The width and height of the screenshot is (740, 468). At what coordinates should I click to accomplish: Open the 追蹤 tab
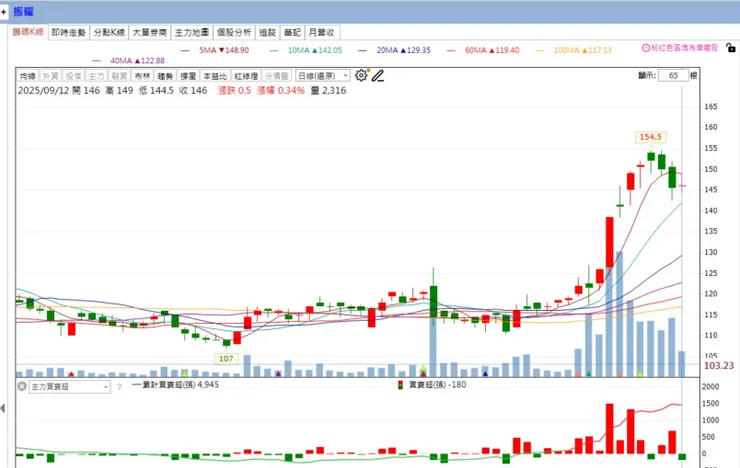pos(268,32)
